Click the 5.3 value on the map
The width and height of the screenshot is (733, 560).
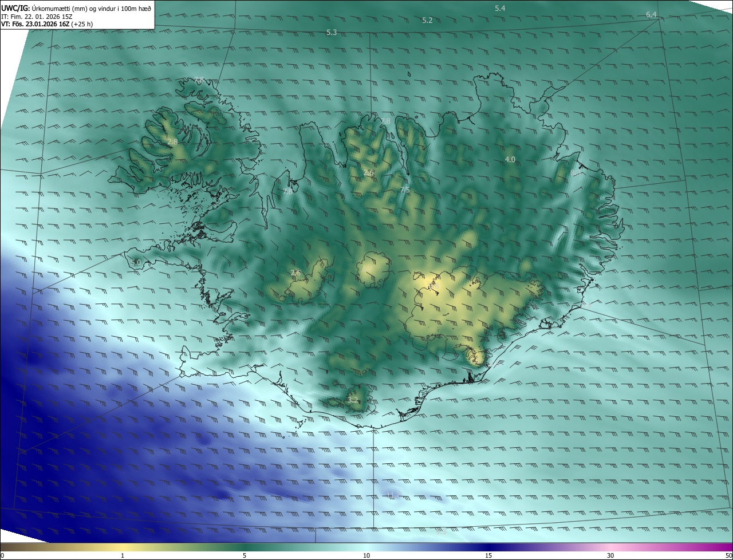coord(332,32)
